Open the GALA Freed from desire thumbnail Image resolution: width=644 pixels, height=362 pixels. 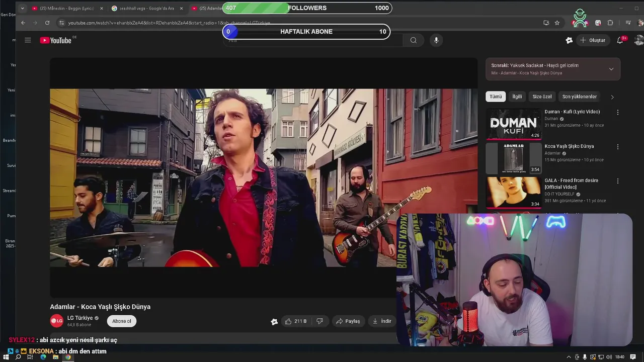(x=514, y=193)
